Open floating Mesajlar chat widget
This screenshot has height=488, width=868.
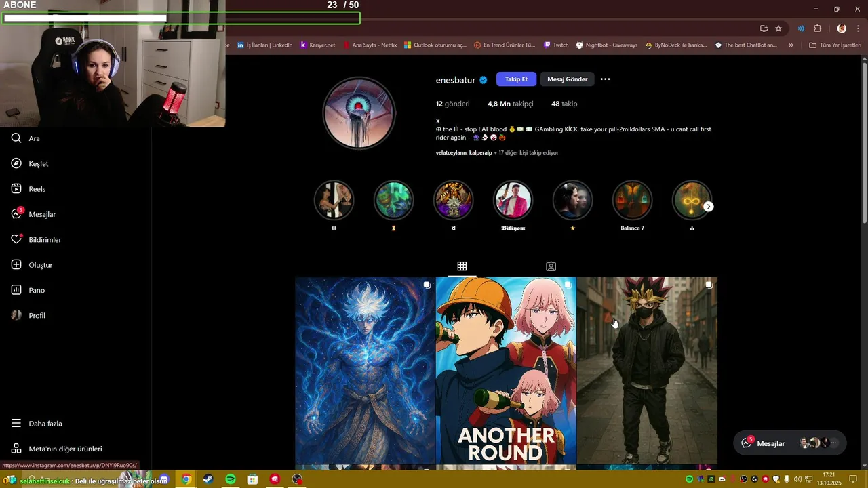tap(790, 443)
